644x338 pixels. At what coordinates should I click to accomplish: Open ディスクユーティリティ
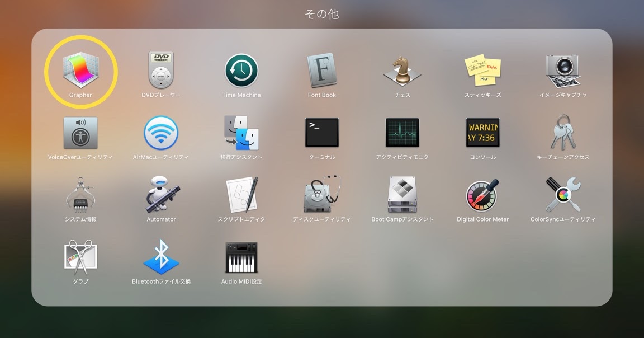[322, 195]
